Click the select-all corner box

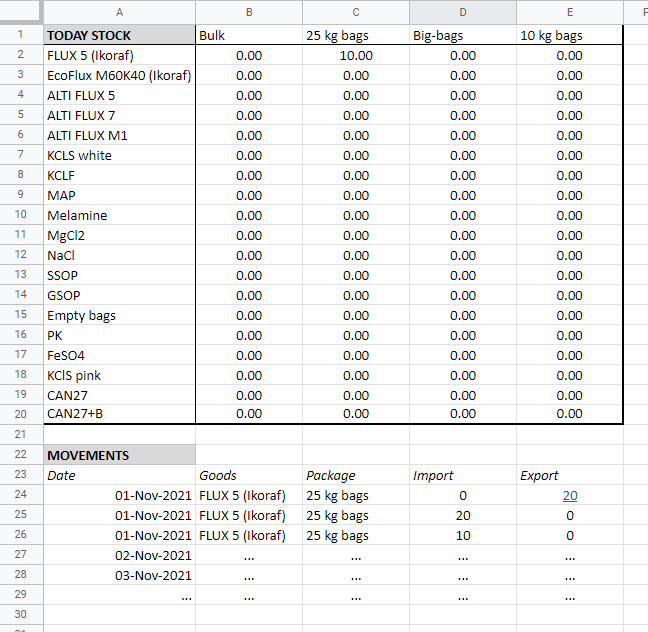click(x=21, y=12)
